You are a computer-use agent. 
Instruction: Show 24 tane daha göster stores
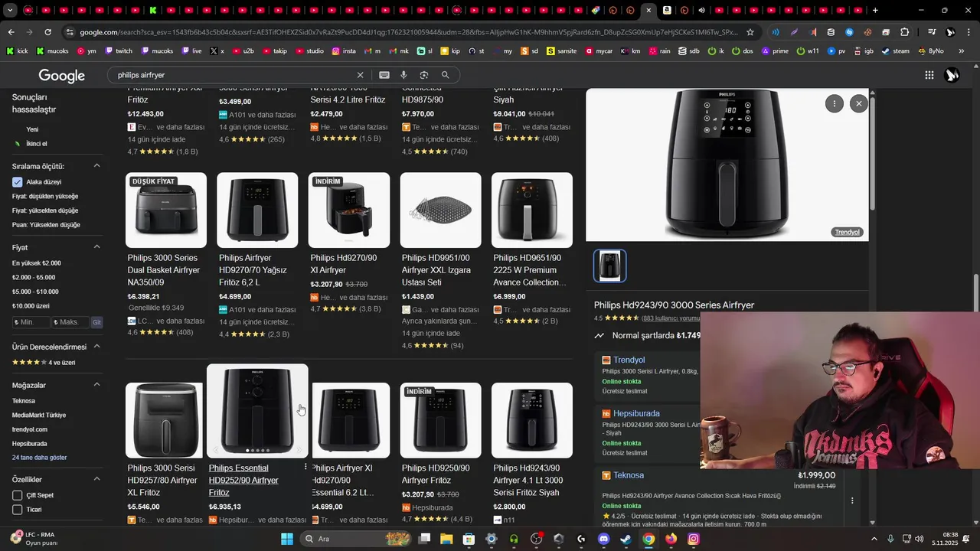point(40,458)
